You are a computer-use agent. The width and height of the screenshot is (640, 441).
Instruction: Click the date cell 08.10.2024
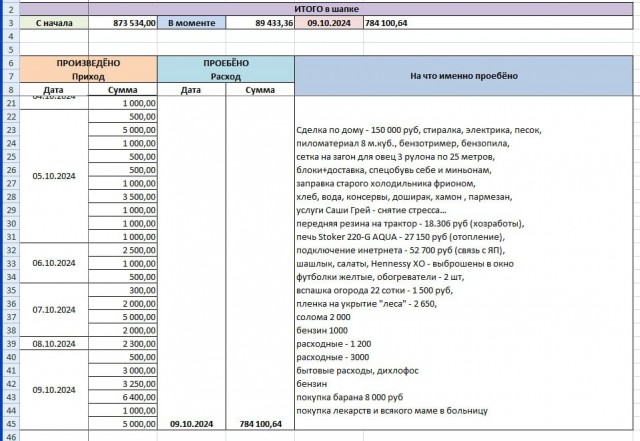click(54, 344)
